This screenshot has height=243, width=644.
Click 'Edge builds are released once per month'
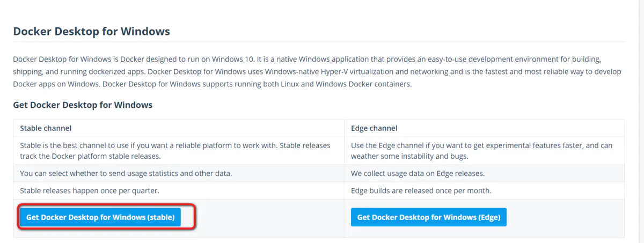(x=421, y=190)
